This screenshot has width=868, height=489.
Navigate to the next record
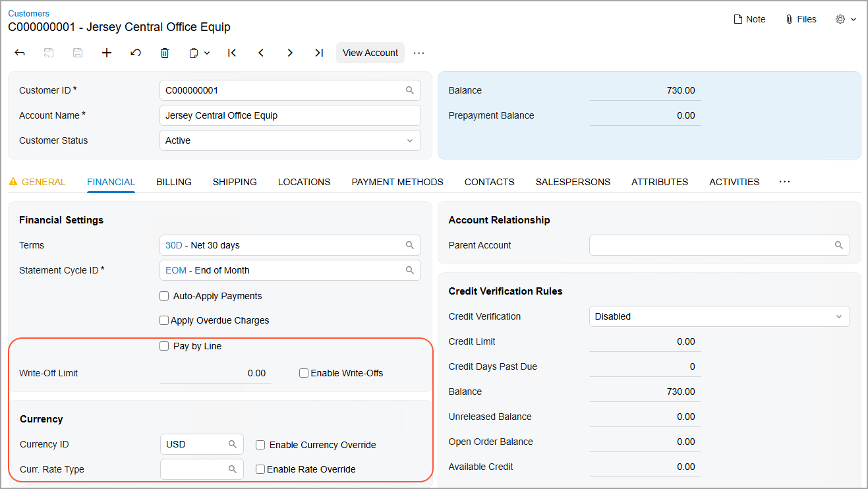pos(290,53)
